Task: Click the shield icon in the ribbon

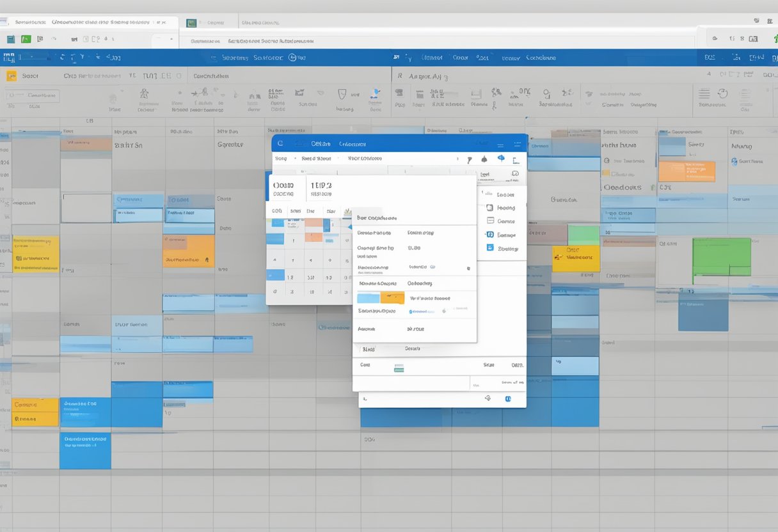Action: [x=342, y=94]
